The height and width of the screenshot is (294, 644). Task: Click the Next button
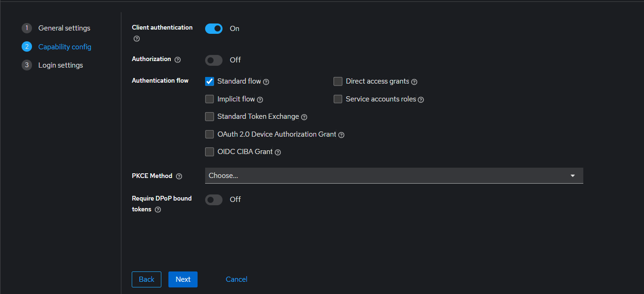point(183,279)
